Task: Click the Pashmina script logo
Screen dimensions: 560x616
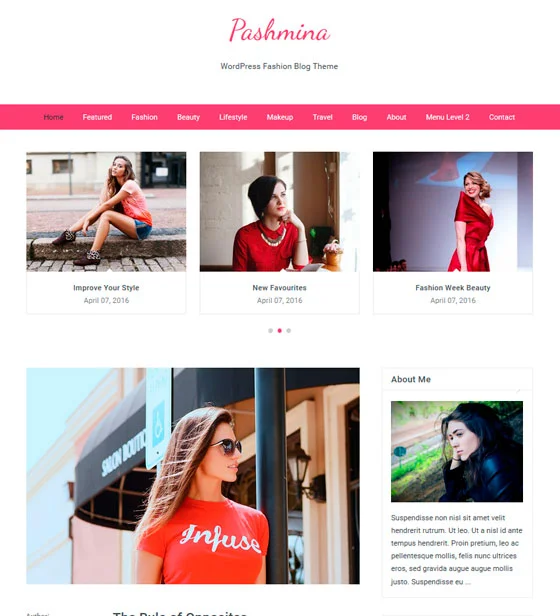Action: pyautogui.click(x=279, y=30)
